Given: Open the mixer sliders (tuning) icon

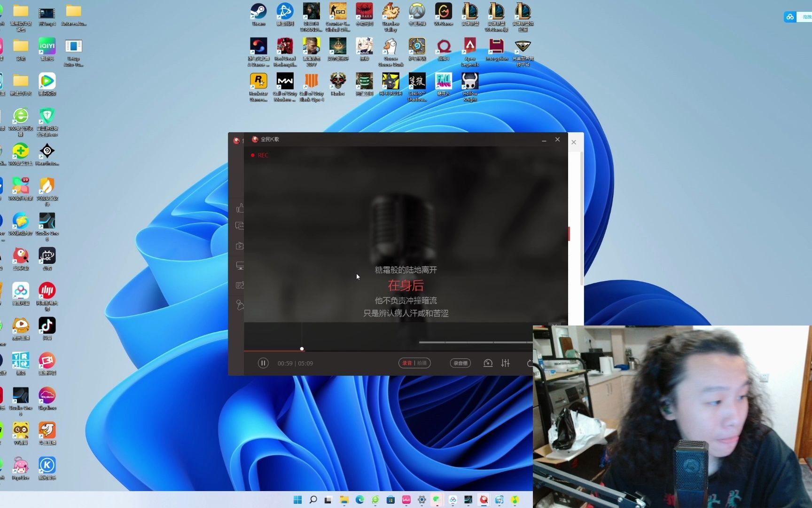Looking at the screenshot, I should 506,363.
